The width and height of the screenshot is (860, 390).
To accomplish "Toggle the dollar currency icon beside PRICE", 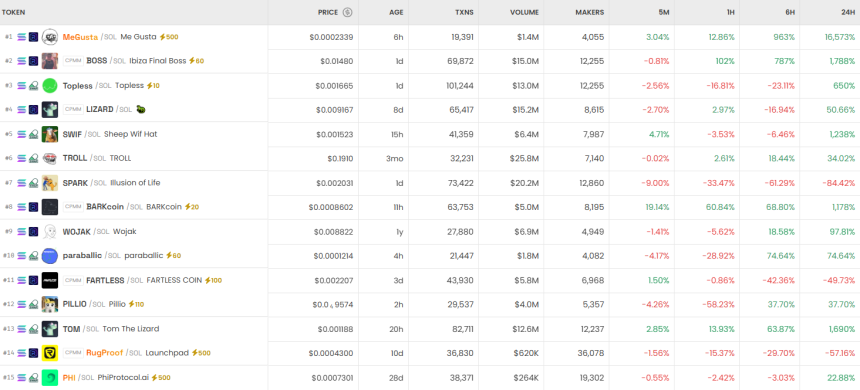I will pyautogui.click(x=347, y=12).
